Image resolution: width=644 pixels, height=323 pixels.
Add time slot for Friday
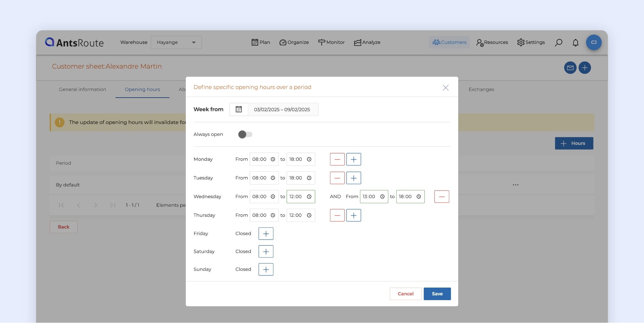[x=266, y=234]
